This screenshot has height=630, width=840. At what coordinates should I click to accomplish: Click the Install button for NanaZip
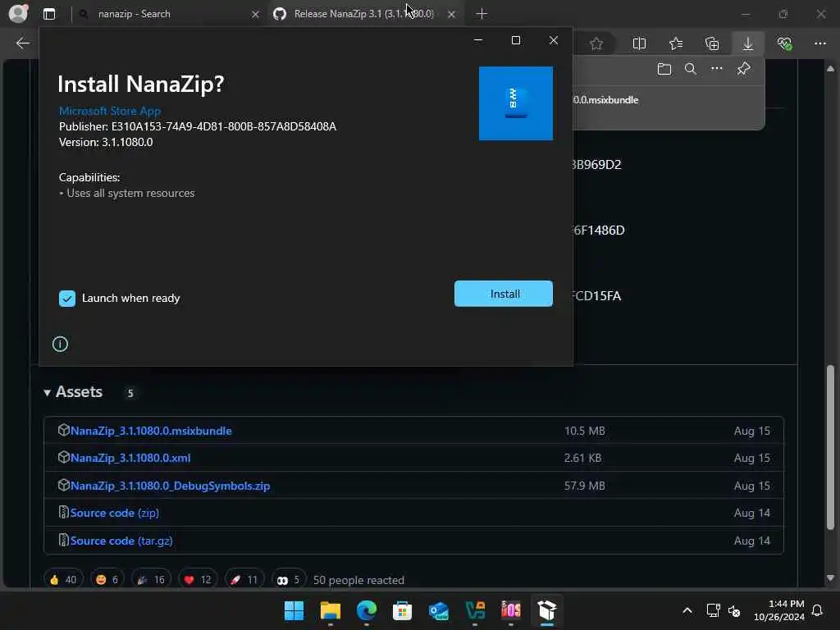click(x=503, y=294)
